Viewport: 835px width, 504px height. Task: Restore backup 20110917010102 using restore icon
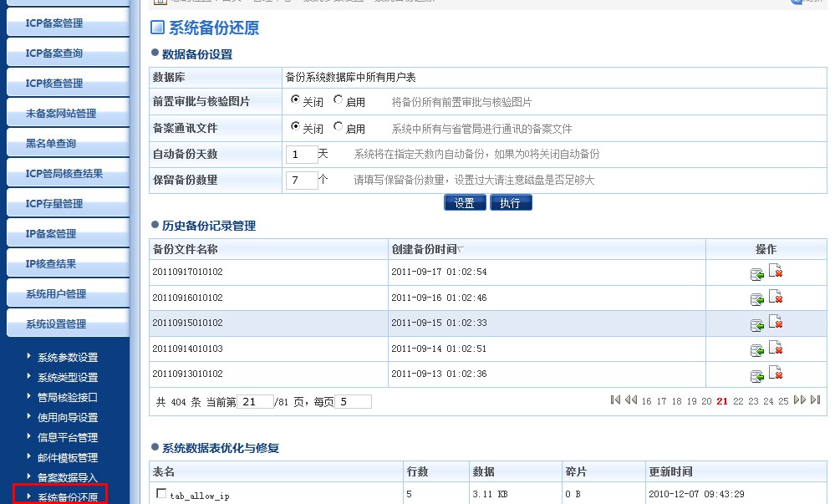pos(757,273)
